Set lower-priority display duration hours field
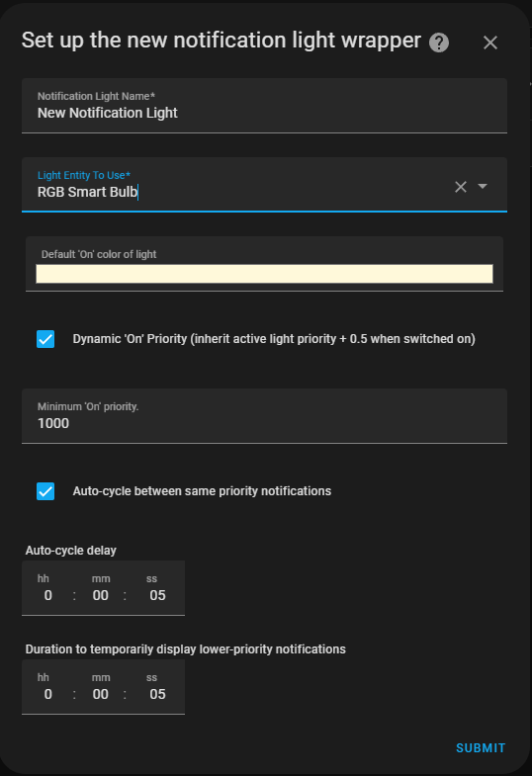Screen dimensions: 532x776 tap(47, 694)
